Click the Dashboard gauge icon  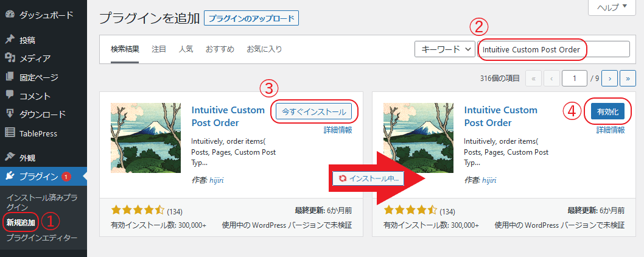[x=10, y=13]
